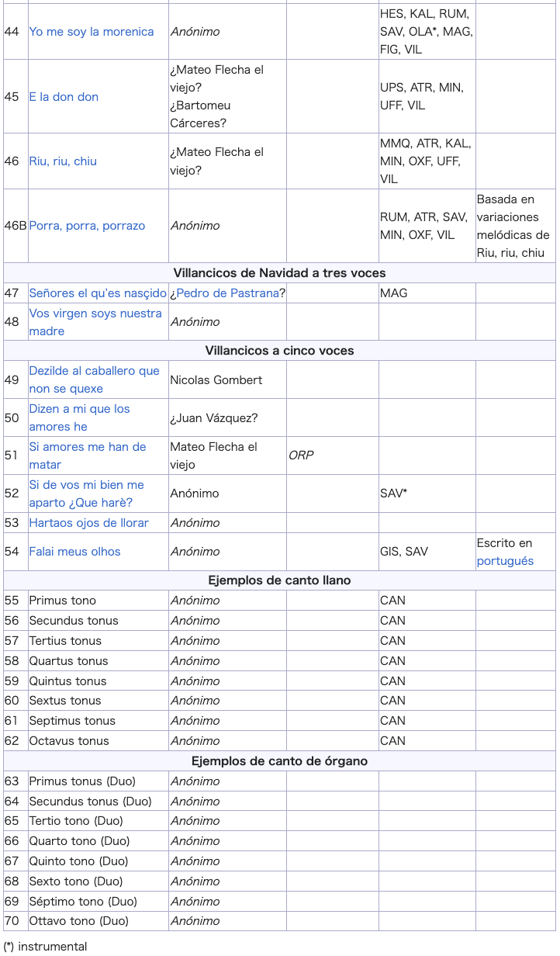Image resolution: width=560 pixels, height=956 pixels.
Task: Click "Si amores me han de matar" link
Action: 88,455
